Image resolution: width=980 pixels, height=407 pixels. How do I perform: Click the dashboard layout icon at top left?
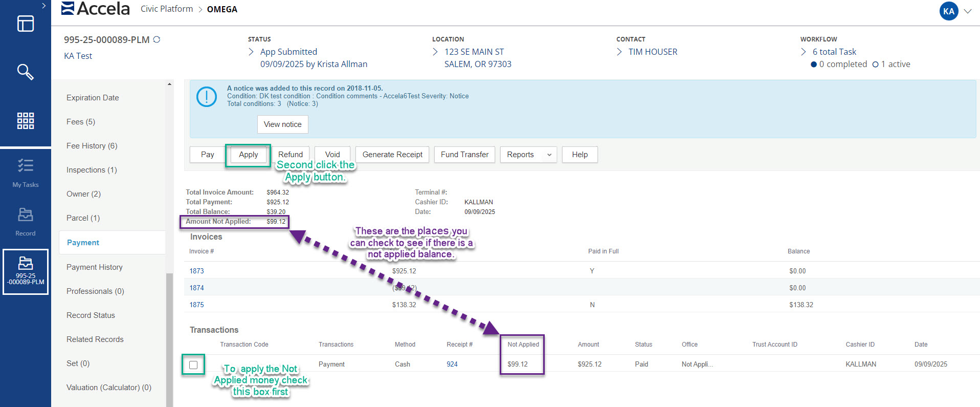click(25, 24)
